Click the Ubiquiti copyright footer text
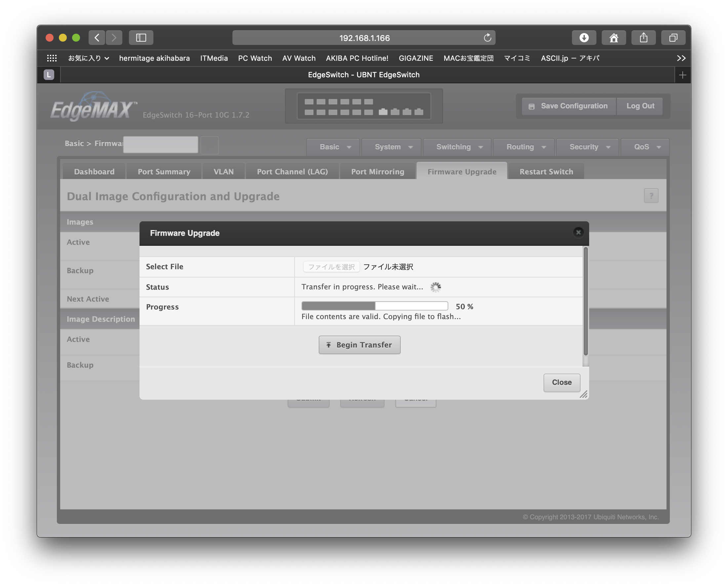 point(590,517)
